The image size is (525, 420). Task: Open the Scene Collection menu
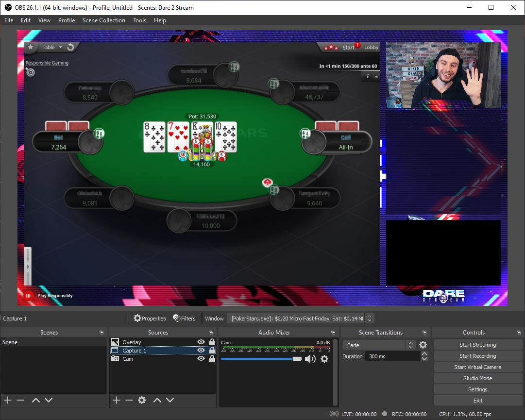104,20
